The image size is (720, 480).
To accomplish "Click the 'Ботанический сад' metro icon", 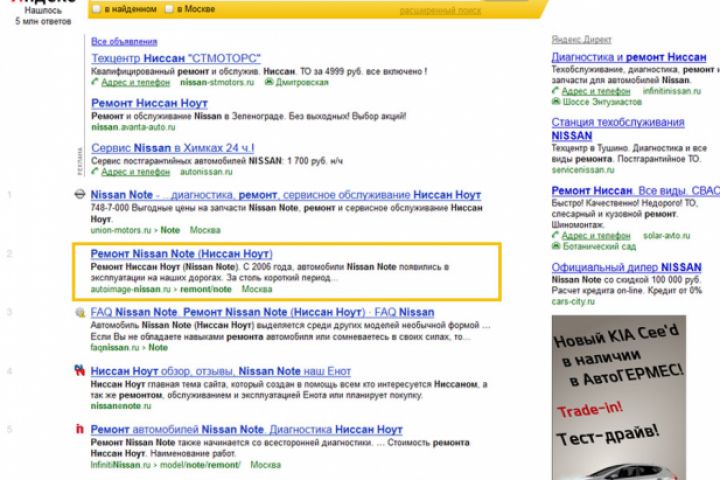I will tap(556, 246).
